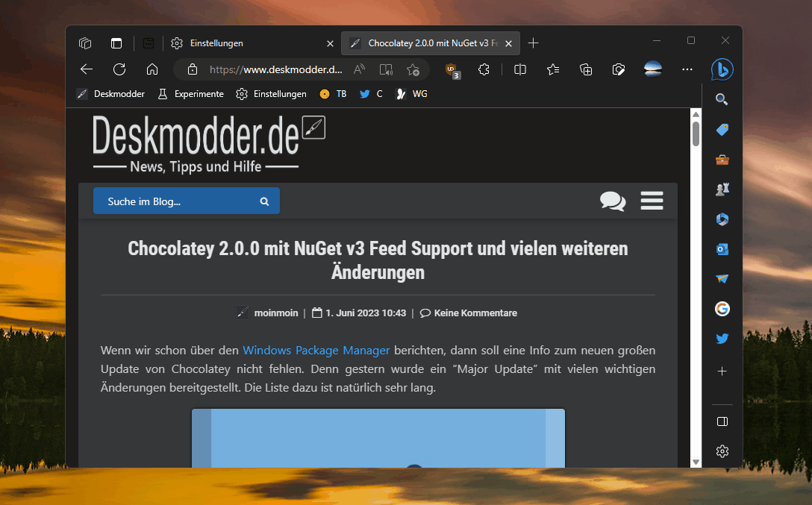Open Google in the sidebar
This screenshot has width=812, height=505.
[x=722, y=309]
